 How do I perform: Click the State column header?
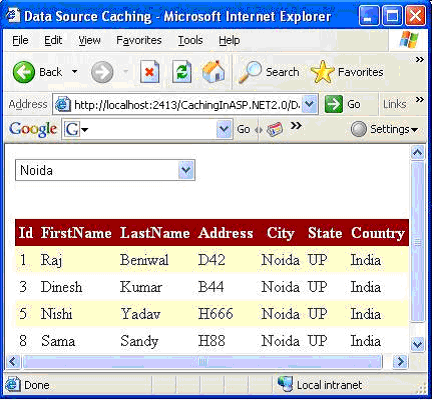pyautogui.click(x=325, y=233)
